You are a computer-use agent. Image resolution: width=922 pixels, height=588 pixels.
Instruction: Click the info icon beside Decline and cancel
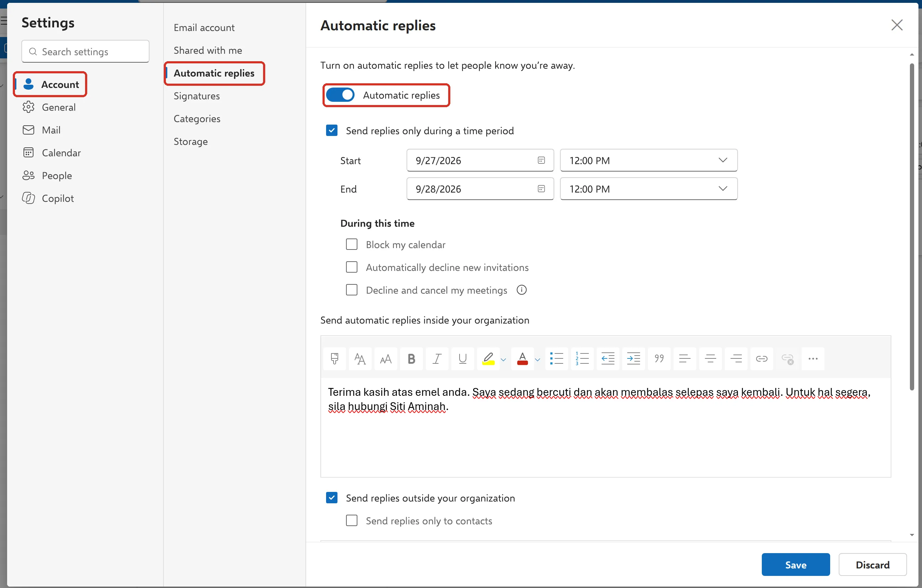tap(522, 290)
